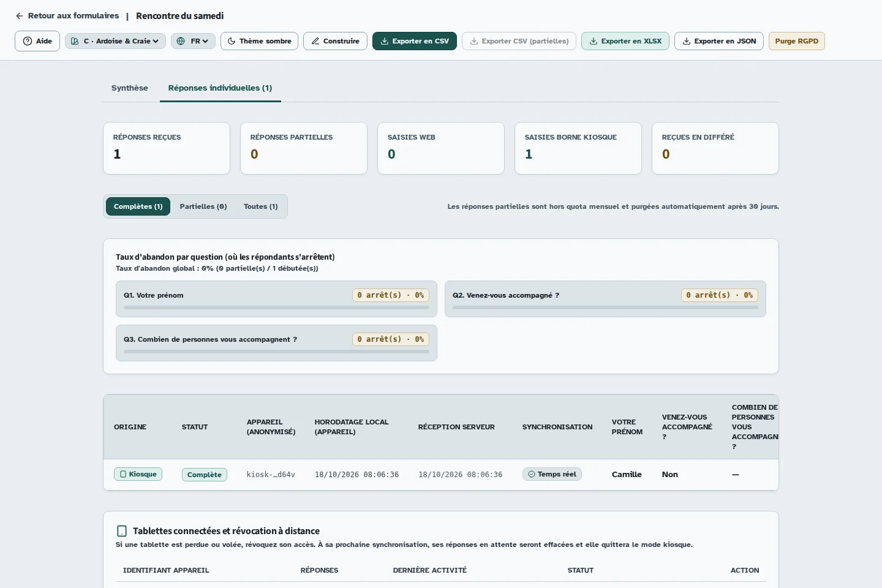Click the Complète status badge
The width and height of the screenshot is (882, 588).
[205, 475]
